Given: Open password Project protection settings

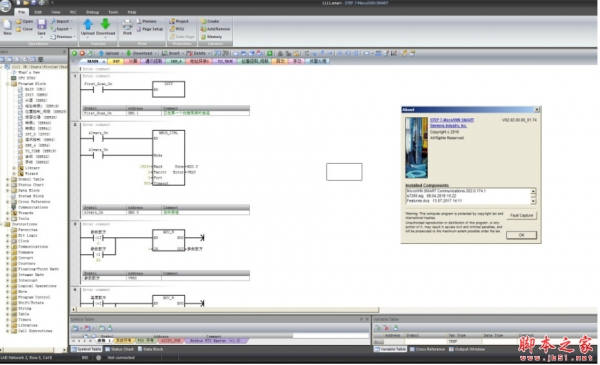Looking at the screenshot, I should [179, 21].
